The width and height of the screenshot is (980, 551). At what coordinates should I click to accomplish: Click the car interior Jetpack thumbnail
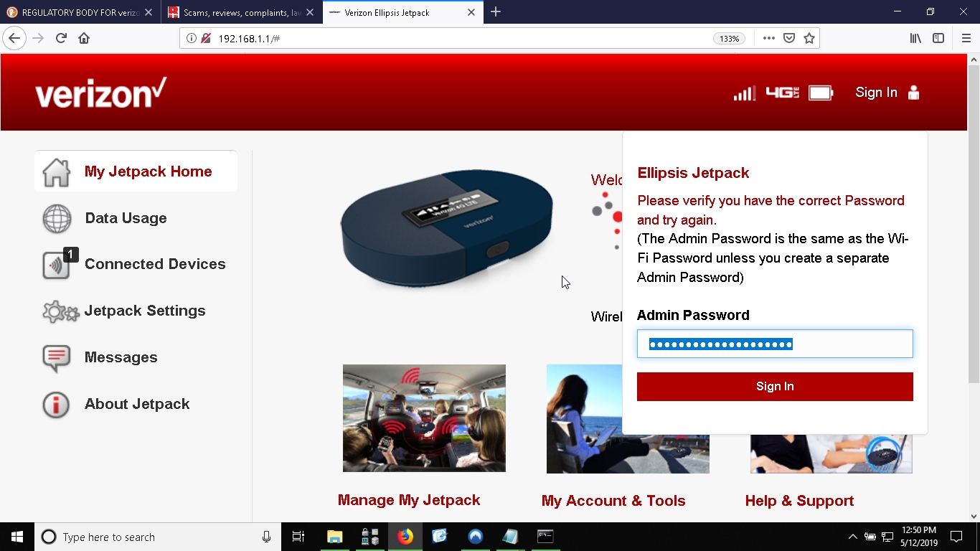[424, 418]
